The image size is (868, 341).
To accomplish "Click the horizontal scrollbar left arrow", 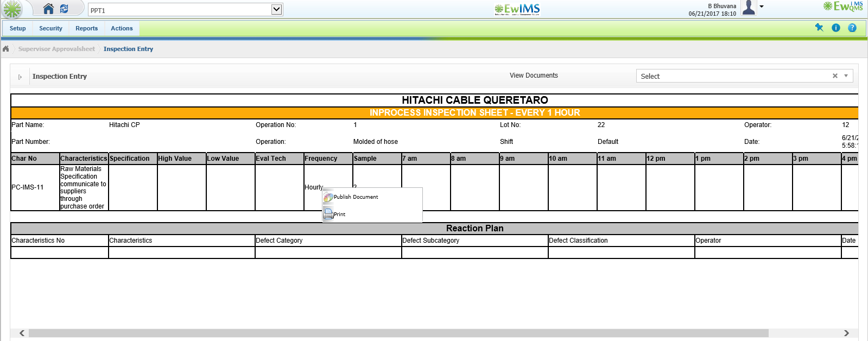I will click(x=22, y=333).
